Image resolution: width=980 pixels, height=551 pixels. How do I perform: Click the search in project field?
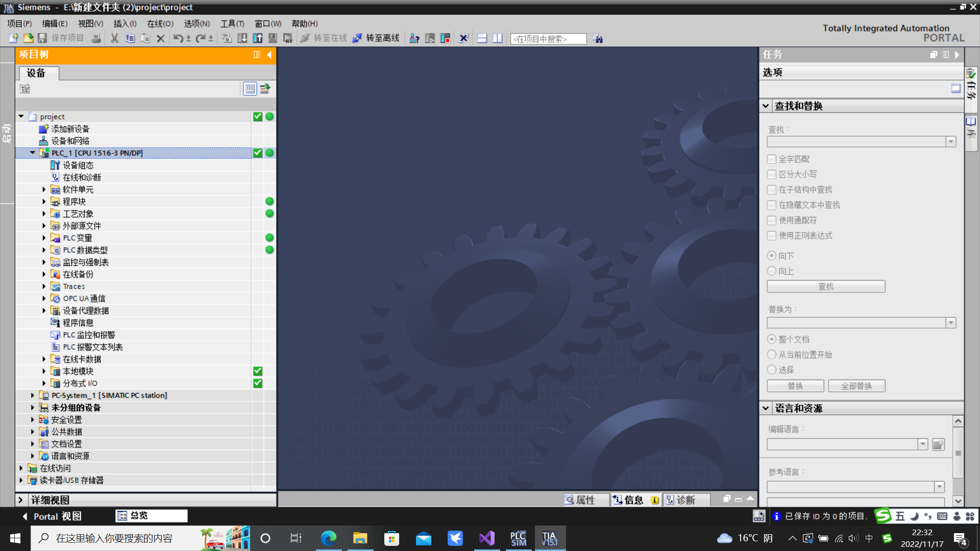(548, 39)
